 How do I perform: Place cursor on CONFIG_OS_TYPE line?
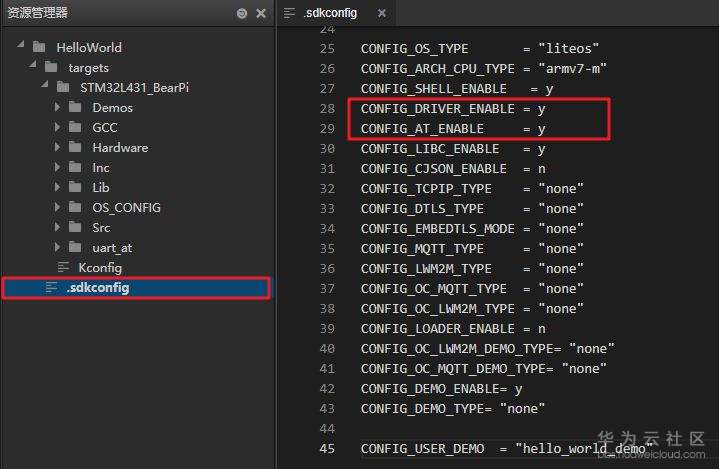[480, 49]
